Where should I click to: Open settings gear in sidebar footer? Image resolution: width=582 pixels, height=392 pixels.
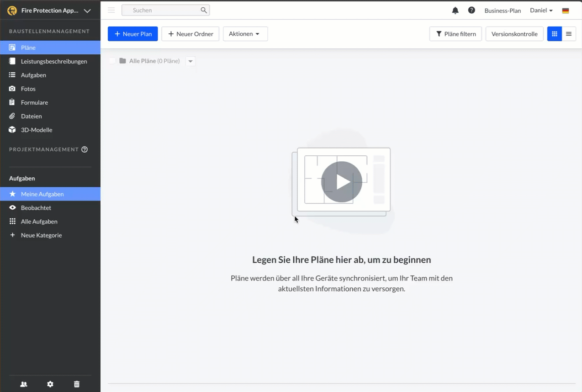[x=50, y=384]
